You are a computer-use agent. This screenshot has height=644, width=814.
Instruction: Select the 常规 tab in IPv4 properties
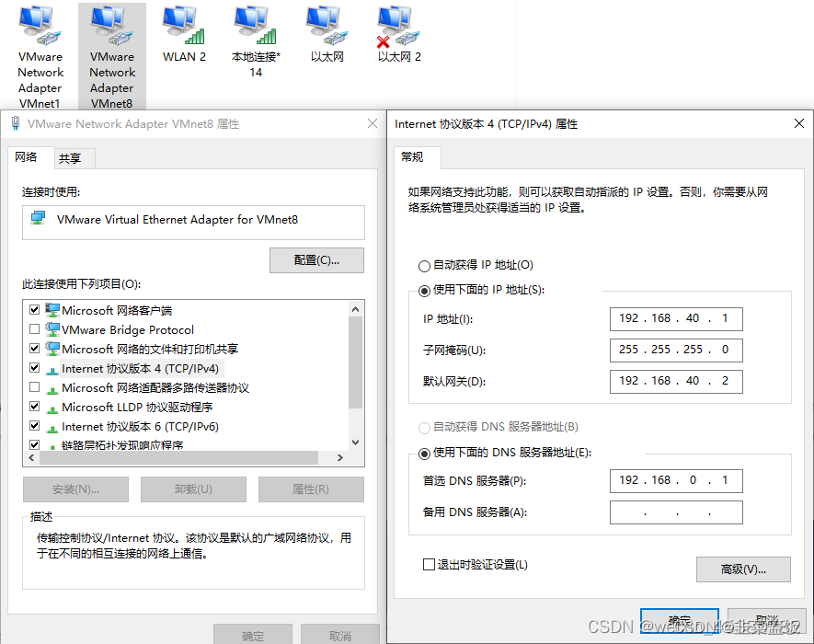(x=418, y=157)
